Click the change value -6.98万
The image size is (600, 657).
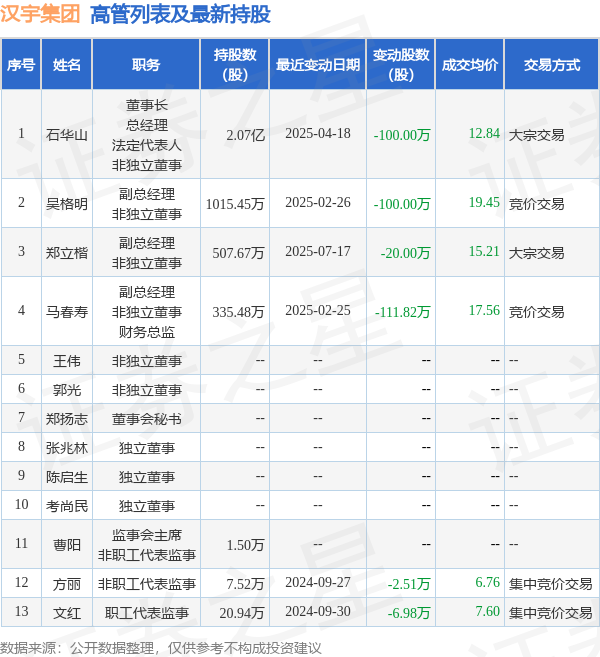[409, 613]
